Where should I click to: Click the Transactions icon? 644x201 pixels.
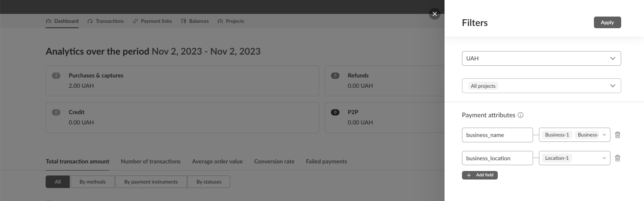coord(90,21)
